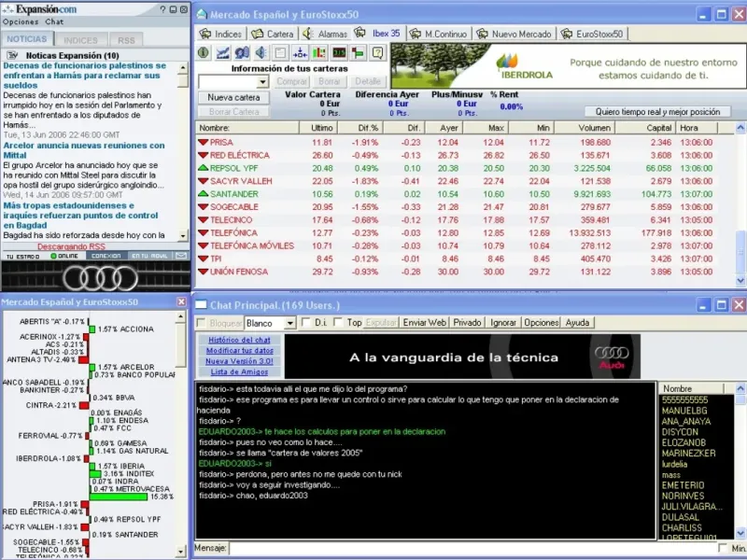Open the Nuevo Mercado tab
Image resolution: width=747 pixels, height=560 pixels.
coord(514,34)
